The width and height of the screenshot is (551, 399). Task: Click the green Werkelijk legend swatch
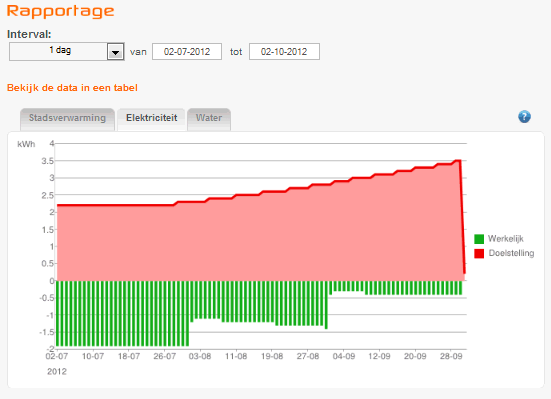coord(479,239)
